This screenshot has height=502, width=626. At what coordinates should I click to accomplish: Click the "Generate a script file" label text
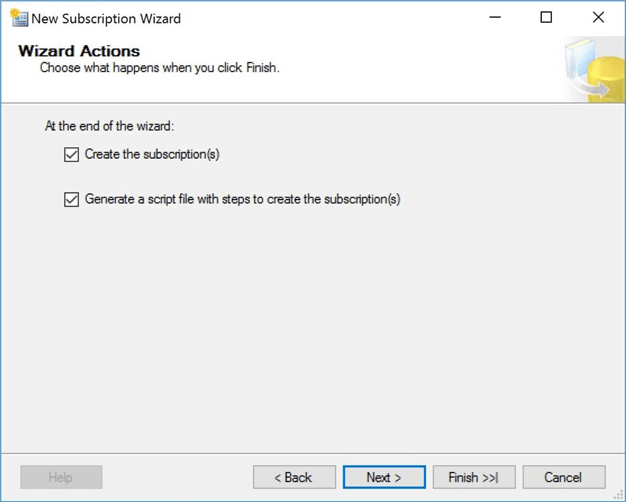coord(242,199)
